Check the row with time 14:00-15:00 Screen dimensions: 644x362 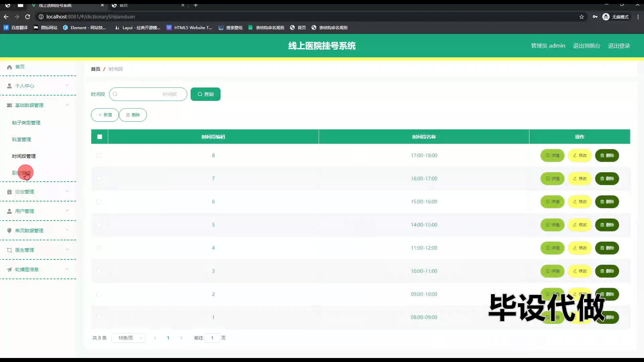click(99, 225)
